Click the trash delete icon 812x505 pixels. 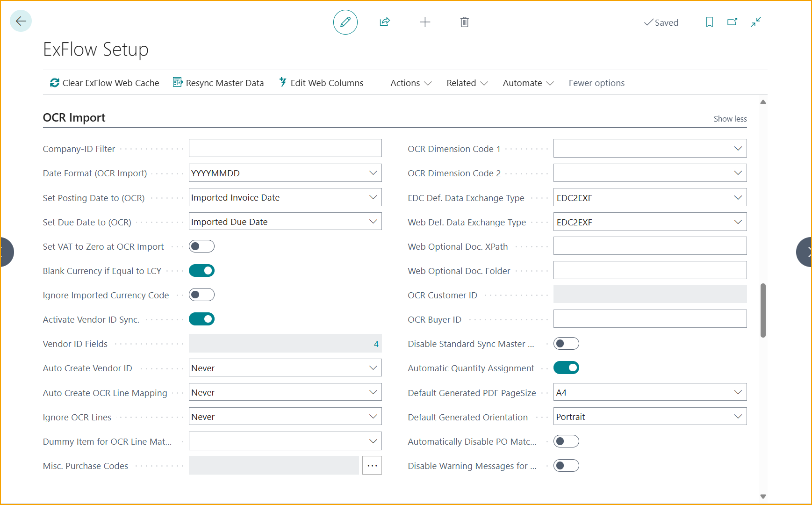464,22
